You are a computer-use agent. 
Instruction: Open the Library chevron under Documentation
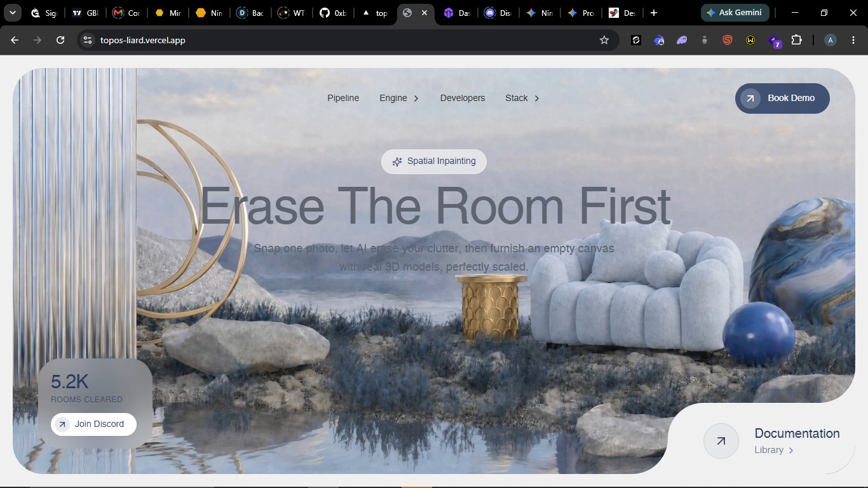(791, 451)
